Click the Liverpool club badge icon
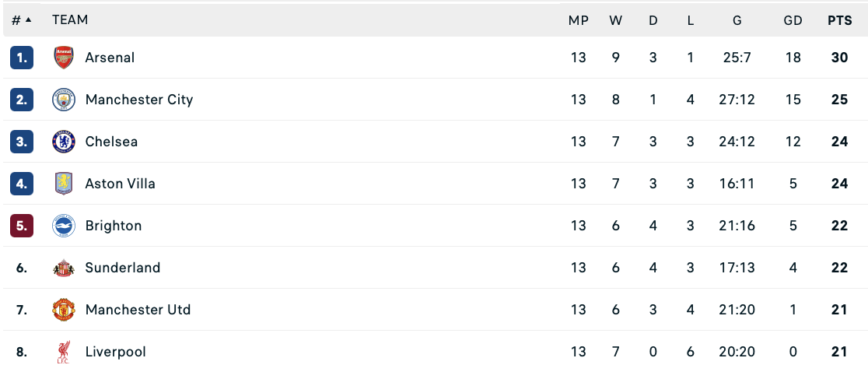Image resolution: width=868 pixels, height=372 pixels. click(63, 352)
